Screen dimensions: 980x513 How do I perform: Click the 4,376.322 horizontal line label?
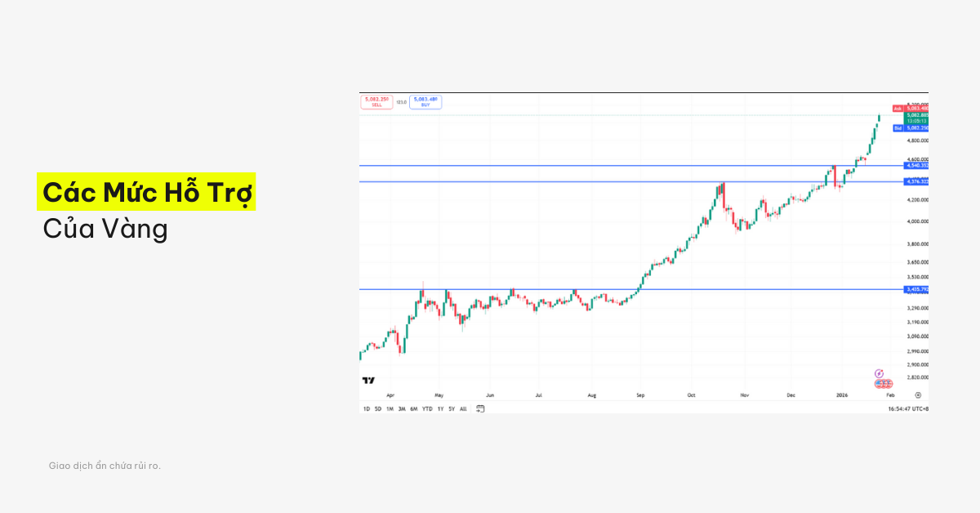point(915,181)
